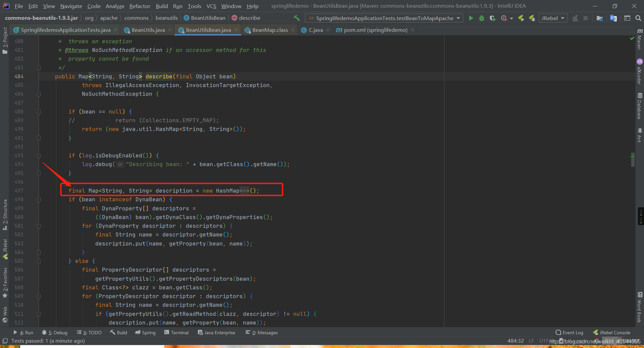Viewport: 644px width, 348px height.
Task: Collapse the else block fold at line 505
Action: tap(39, 261)
